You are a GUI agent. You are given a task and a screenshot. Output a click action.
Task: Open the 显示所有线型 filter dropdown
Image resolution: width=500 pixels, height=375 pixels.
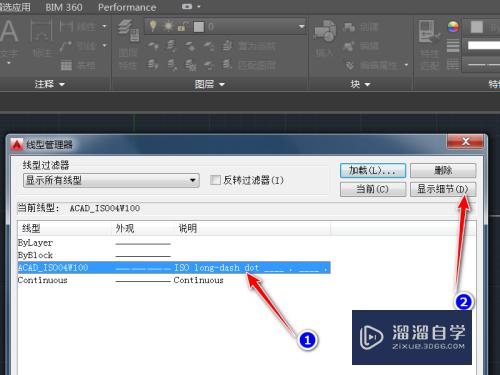coord(111,180)
